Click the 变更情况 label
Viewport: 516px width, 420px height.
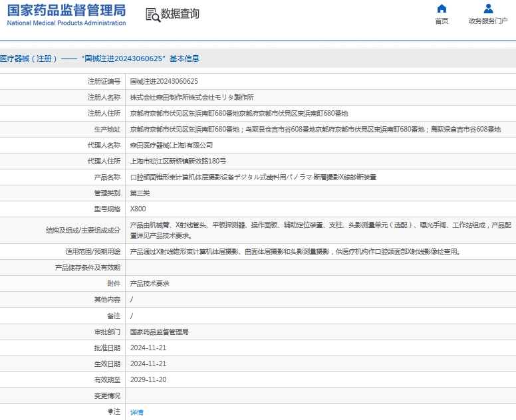click(x=107, y=396)
